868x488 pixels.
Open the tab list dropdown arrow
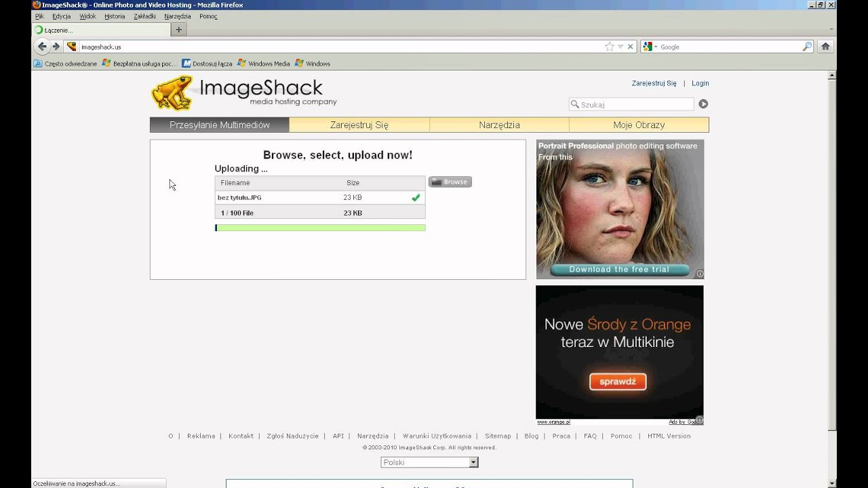(x=831, y=30)
